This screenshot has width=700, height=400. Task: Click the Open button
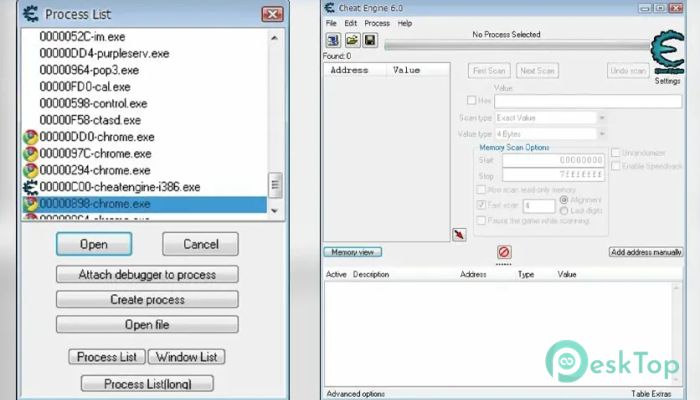point(94,244)
